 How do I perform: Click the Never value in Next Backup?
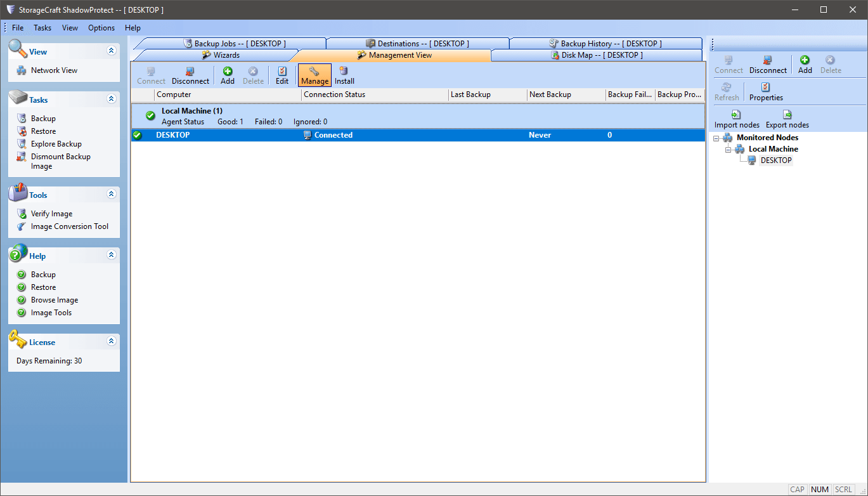540,135
